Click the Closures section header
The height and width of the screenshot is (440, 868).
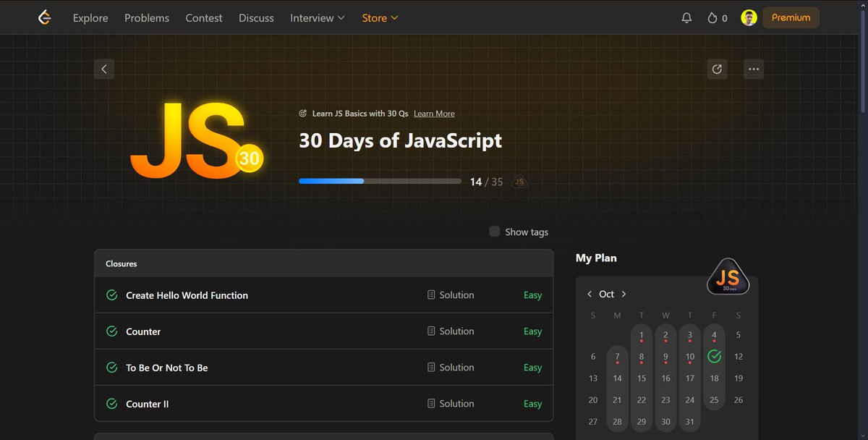pyautogui.click(x=323, y=263)
